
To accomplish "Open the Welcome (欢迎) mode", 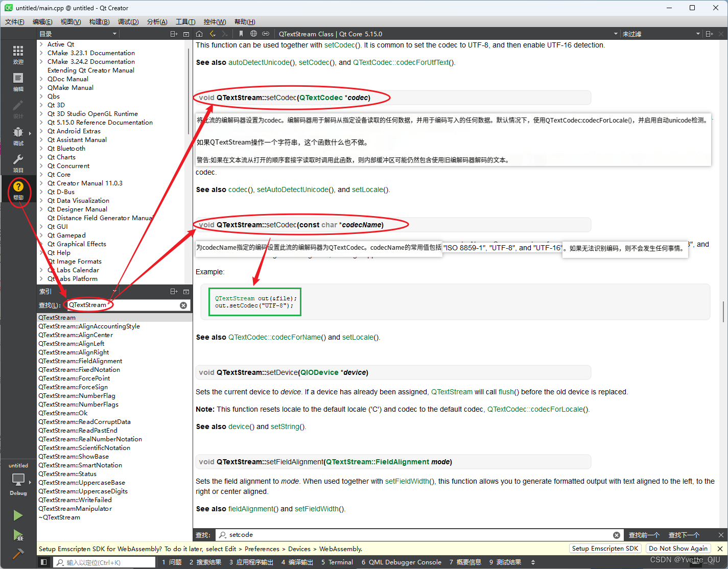I will pyautogui.click(x=18, y=54).
